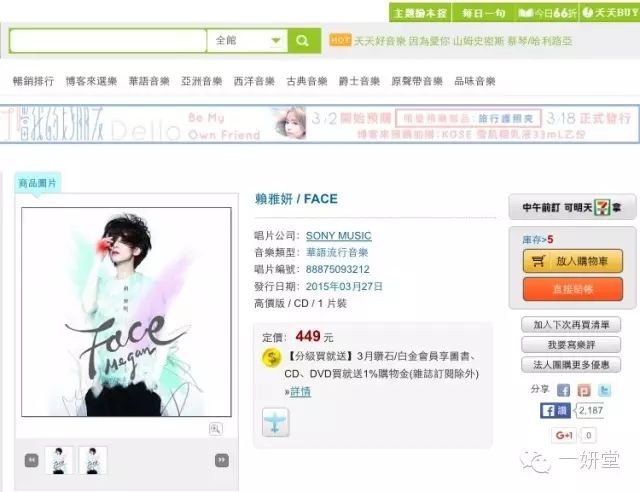Click the Google +1 button
Image resolution: width=640 pixels, height=492 pixels.
coord(564,435)
